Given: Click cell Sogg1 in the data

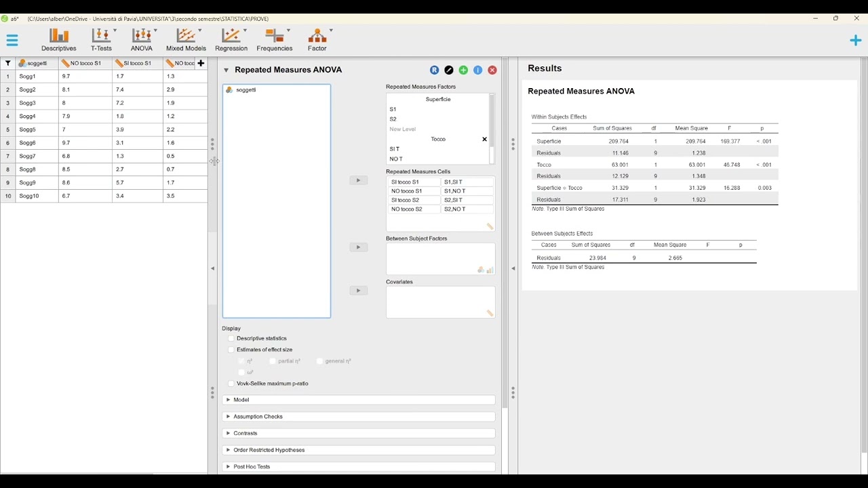Looking at the screenshot, I should point(37,77).
